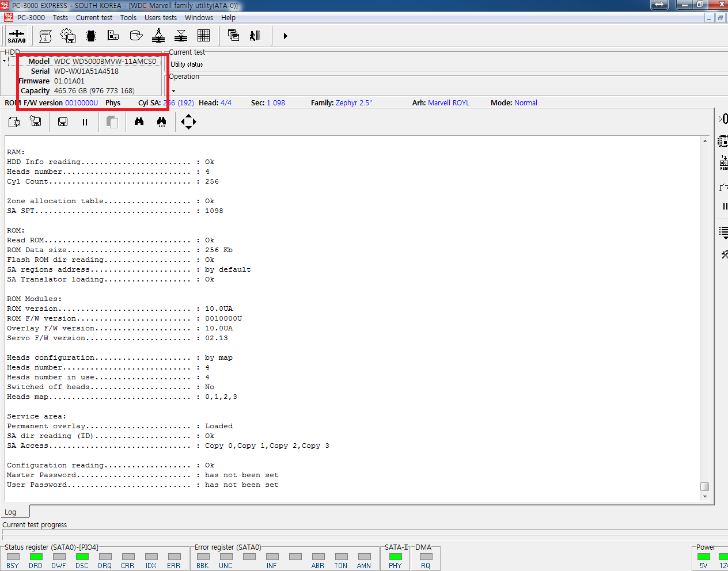Click the Heads map log line
The image size is (728, 571).
click(122, 397)
